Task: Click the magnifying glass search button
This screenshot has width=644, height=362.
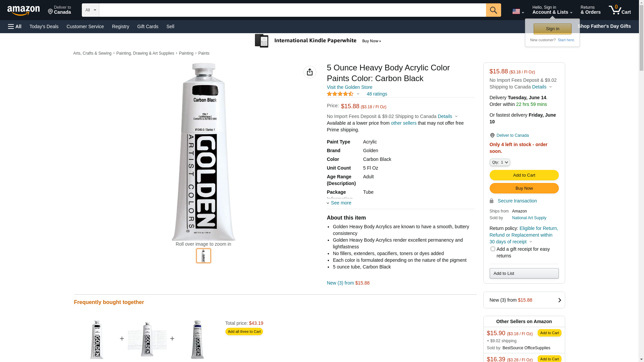Action: [x=493, y=10]
